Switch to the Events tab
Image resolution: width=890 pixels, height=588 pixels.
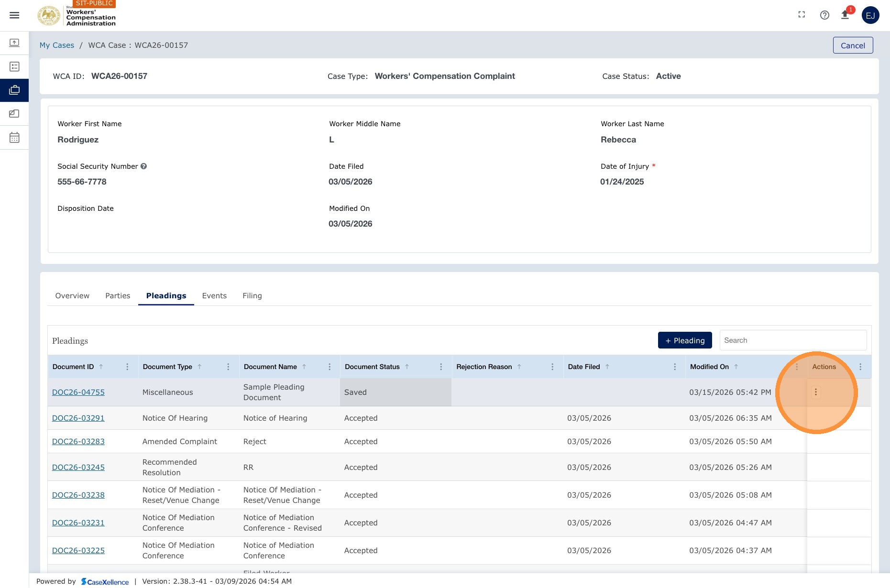[x=214, y=296]
